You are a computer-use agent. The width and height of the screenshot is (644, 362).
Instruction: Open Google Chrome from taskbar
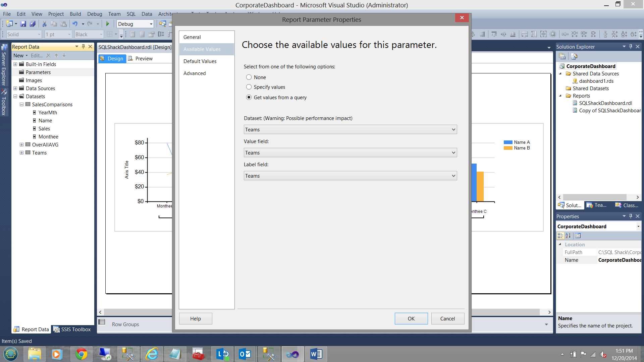(x=81, y=354)
